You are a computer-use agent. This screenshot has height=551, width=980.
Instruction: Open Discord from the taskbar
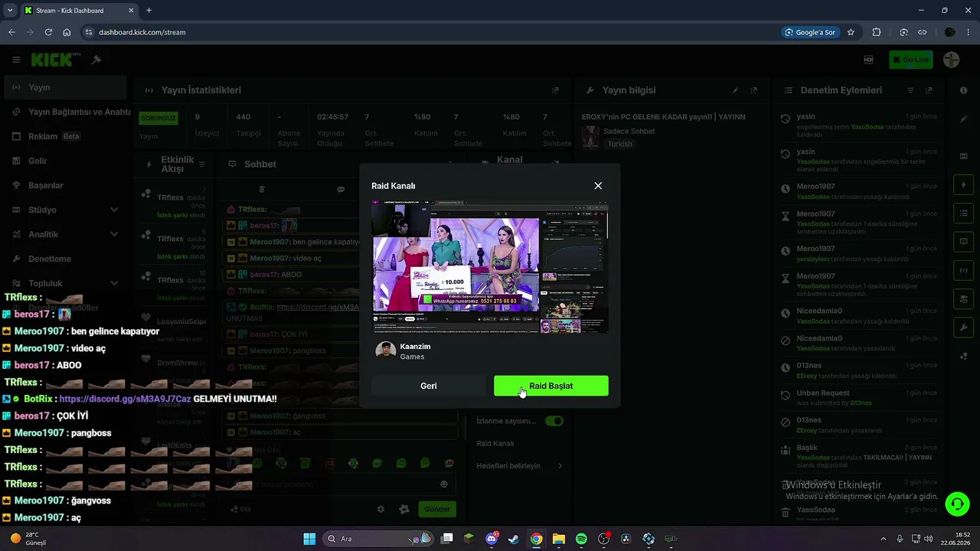tap(492, 539)
